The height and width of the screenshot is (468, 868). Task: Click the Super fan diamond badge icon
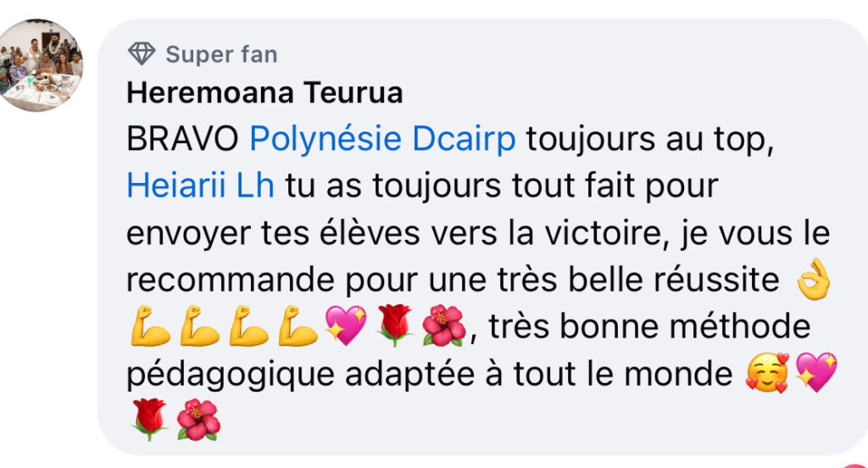coord(142,53)
